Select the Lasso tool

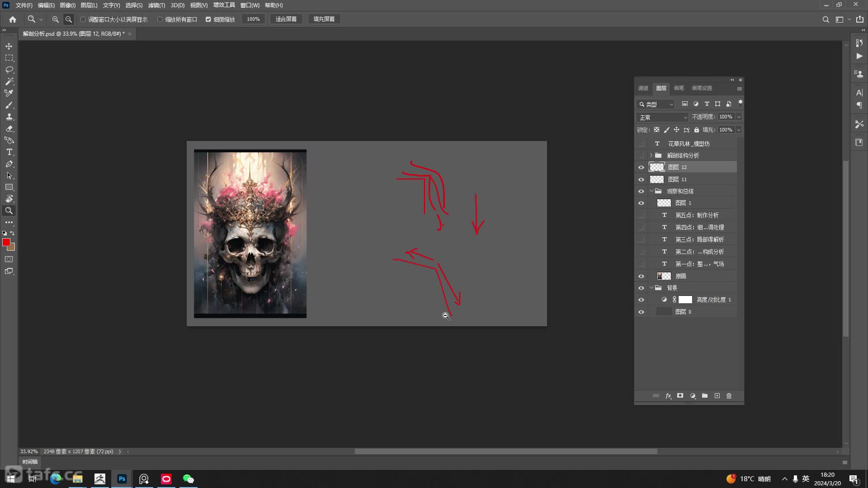pos(9,70)
